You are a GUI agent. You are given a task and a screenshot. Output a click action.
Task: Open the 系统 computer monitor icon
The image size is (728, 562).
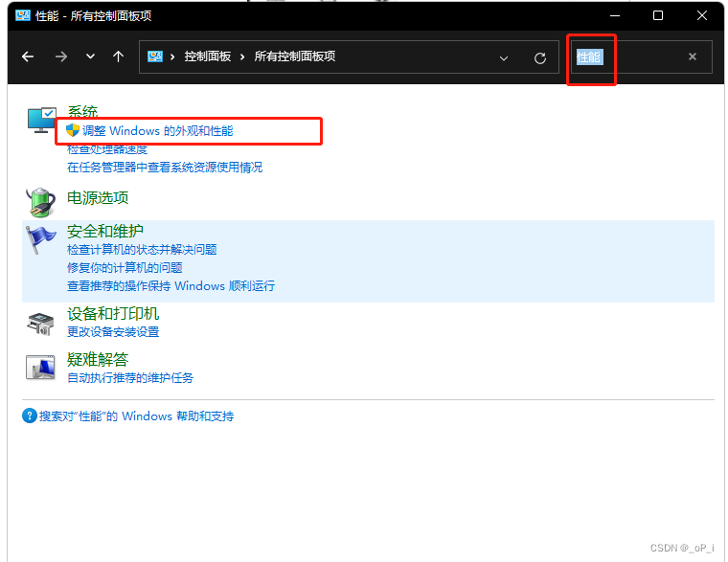[42, 121]
